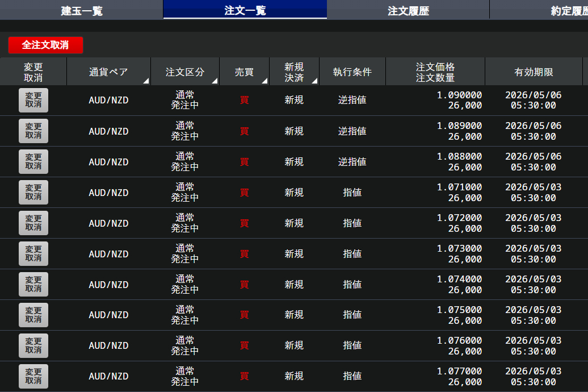588x392 pixels.
Task: Select the 注文一覧 tab
Action: (x=245, y=10)
